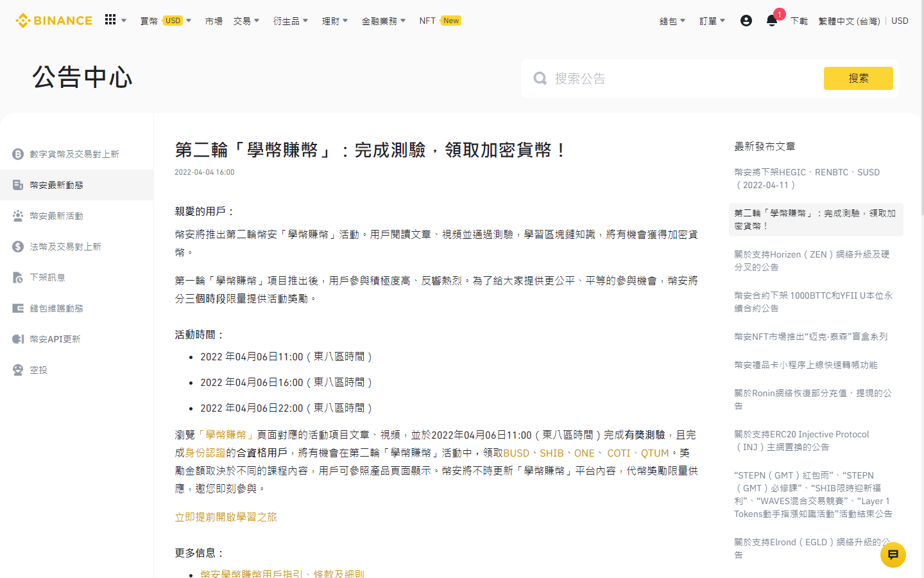Click the 公告中心 page heading
Image resolution: width=924 pixels, height=578 pixels.
82,78
